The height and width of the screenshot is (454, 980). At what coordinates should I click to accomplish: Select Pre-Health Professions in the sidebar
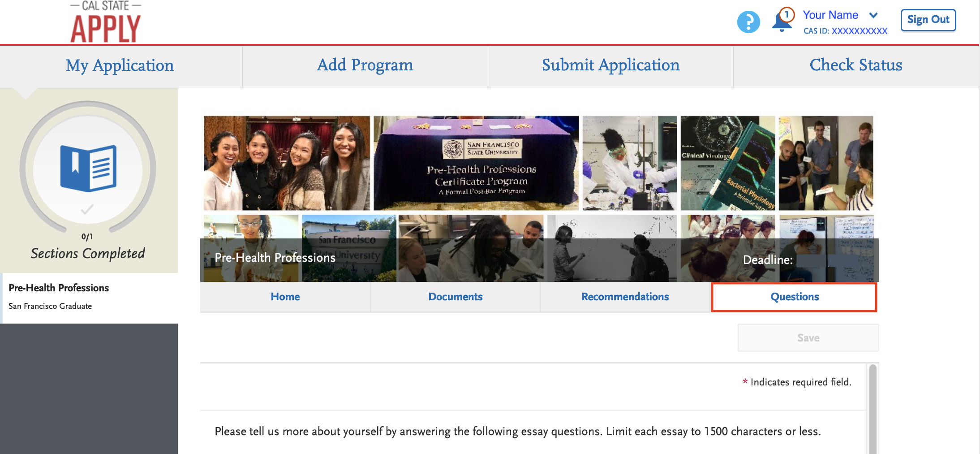coord(59,288)
